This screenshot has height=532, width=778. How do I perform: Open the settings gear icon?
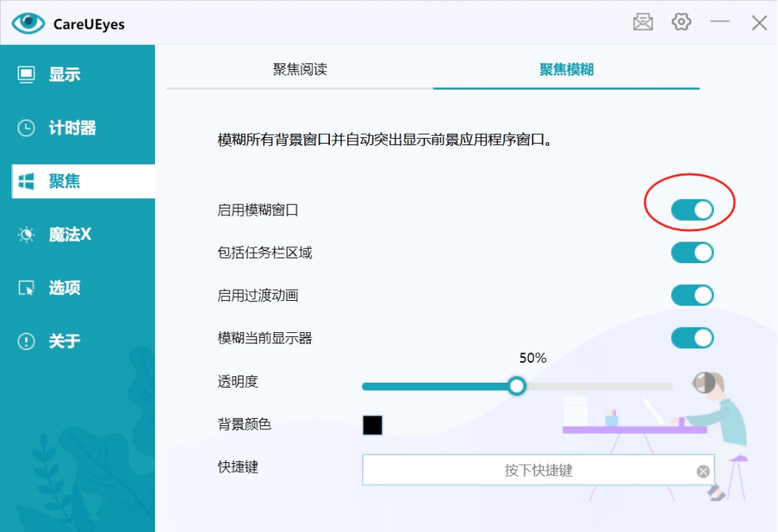tap(682, 22)
